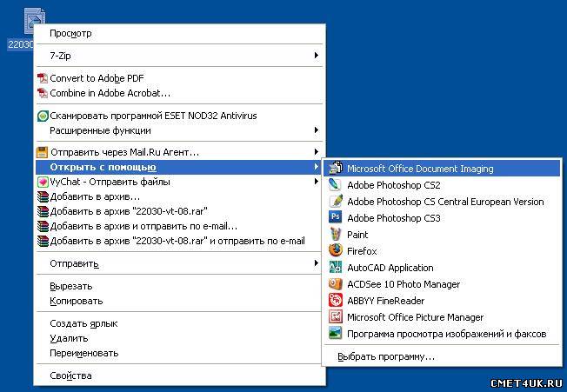567x392 pixels.
Task: Select the 22030 file icon on the desktop
Action: click(33, 19)
